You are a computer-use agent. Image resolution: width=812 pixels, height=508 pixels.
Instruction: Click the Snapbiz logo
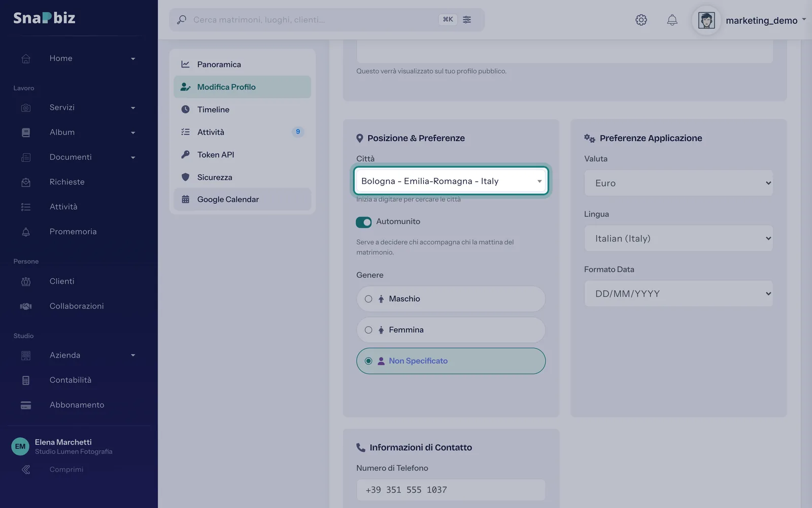click(44, 18)
